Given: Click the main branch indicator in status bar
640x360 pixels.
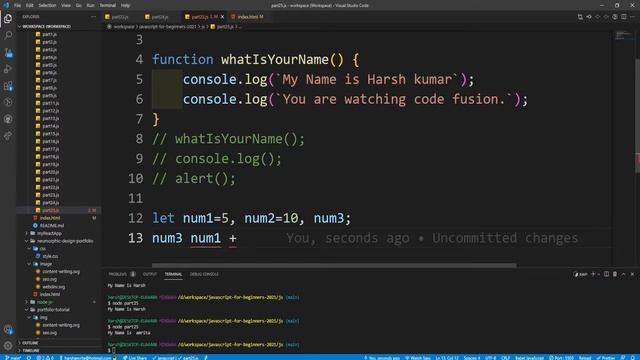Looking at the screenshot, I should coord(13,358).
